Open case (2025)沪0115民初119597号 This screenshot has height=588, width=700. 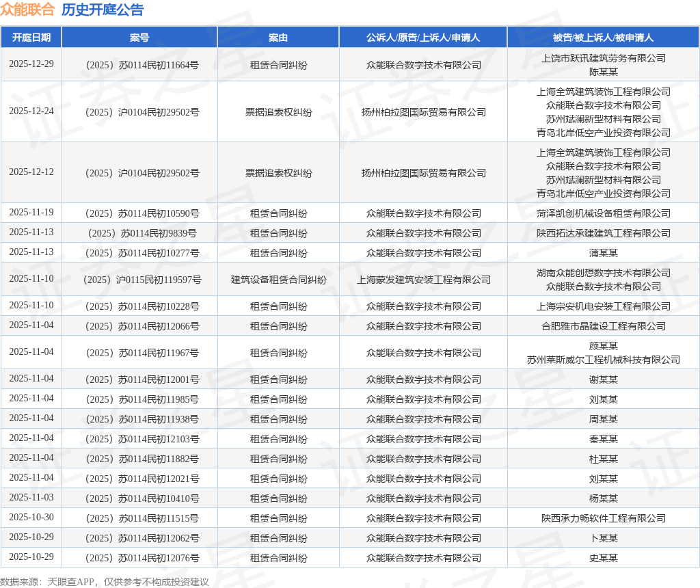pyautogui.click(x=139, y=280)
